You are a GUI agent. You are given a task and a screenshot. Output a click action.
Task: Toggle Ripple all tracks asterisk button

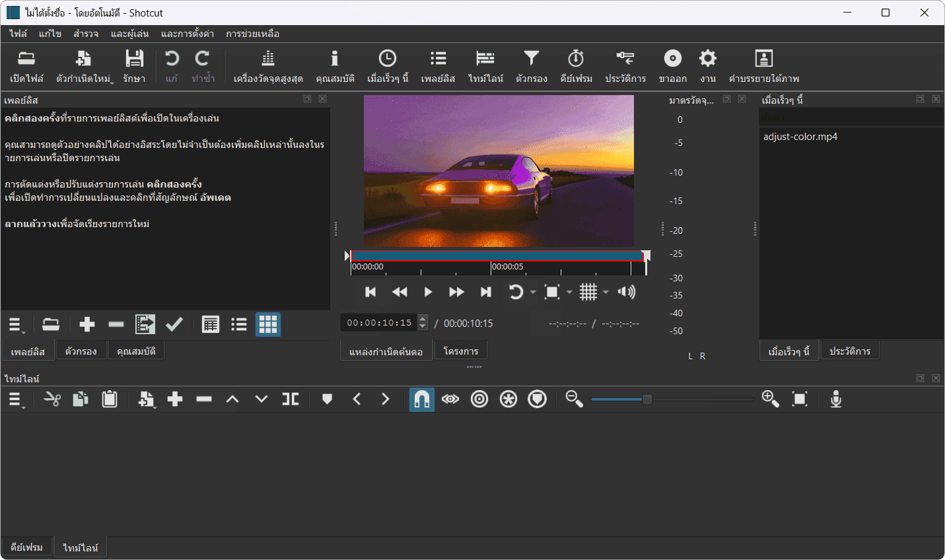[508, 399]
